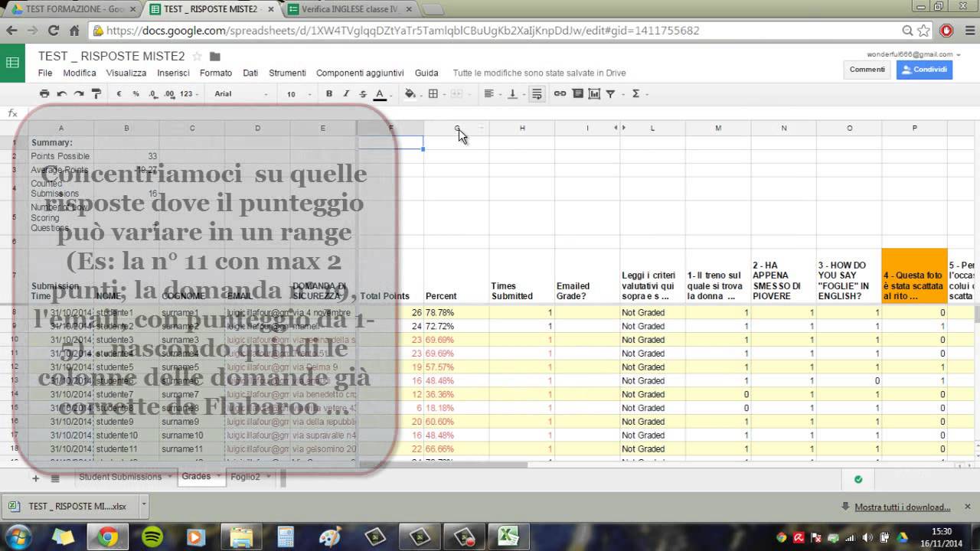Image resolution: width=980 pixels, height=551 pixels.
Task: Insert a link with chain icon
Action: pyautogui.click(x=560, y=93)
